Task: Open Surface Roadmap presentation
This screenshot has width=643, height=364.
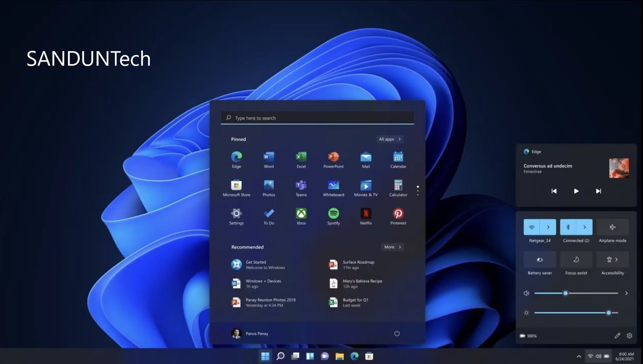Action: 352,265
